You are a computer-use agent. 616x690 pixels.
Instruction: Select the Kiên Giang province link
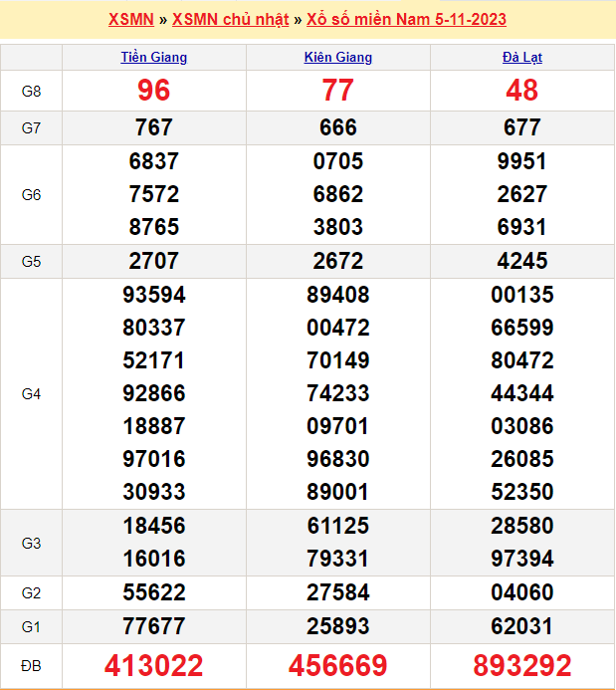point(338,58)
